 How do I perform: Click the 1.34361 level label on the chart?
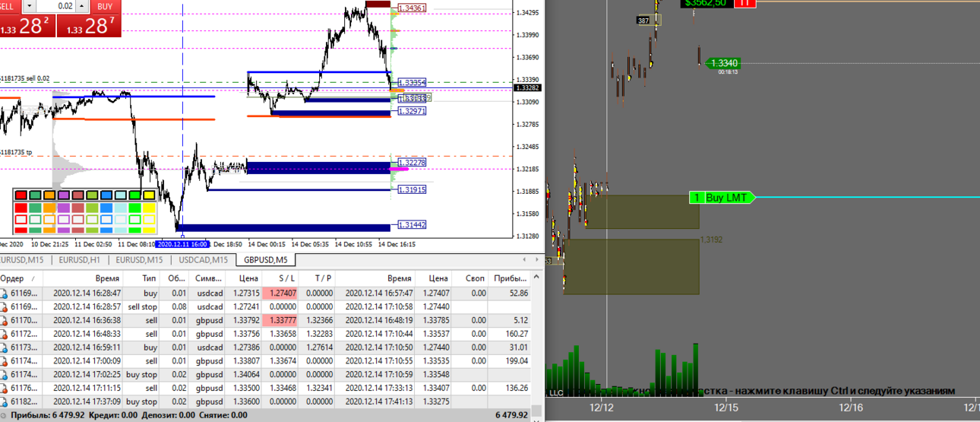click(x=412, y=8)
